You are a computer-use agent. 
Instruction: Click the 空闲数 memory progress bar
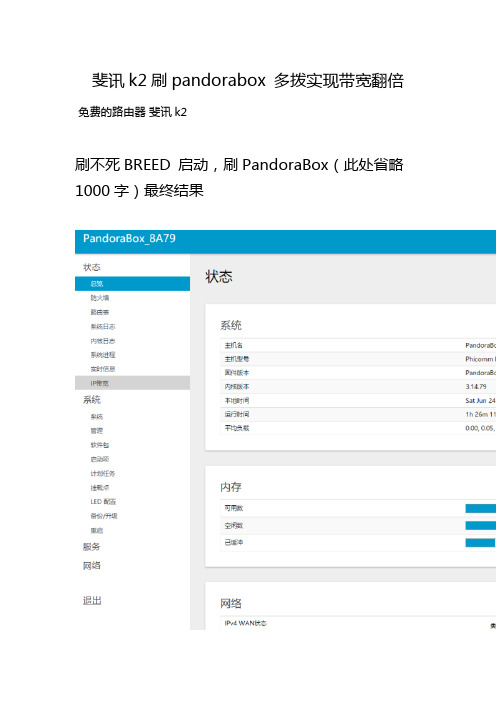(x=480, y=525)
